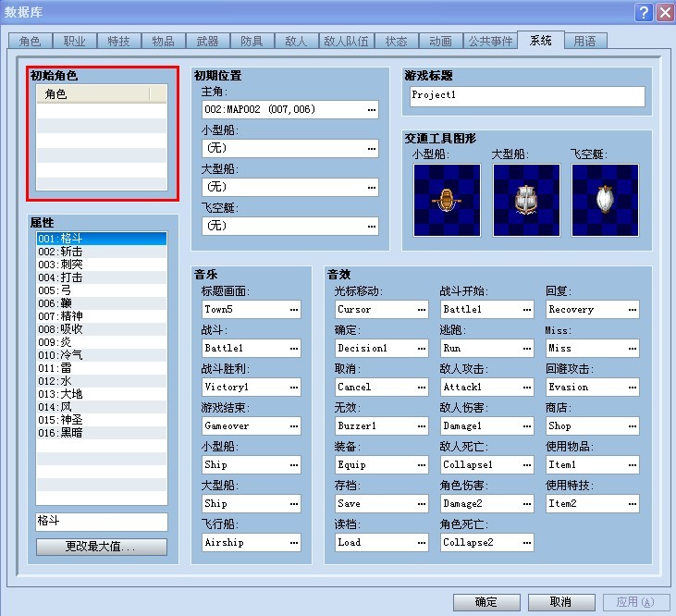This screenshot has width=676, height=616.
Task: Select attribute 010:冷气
Action: pyautogui.click(x=102, y=355)
